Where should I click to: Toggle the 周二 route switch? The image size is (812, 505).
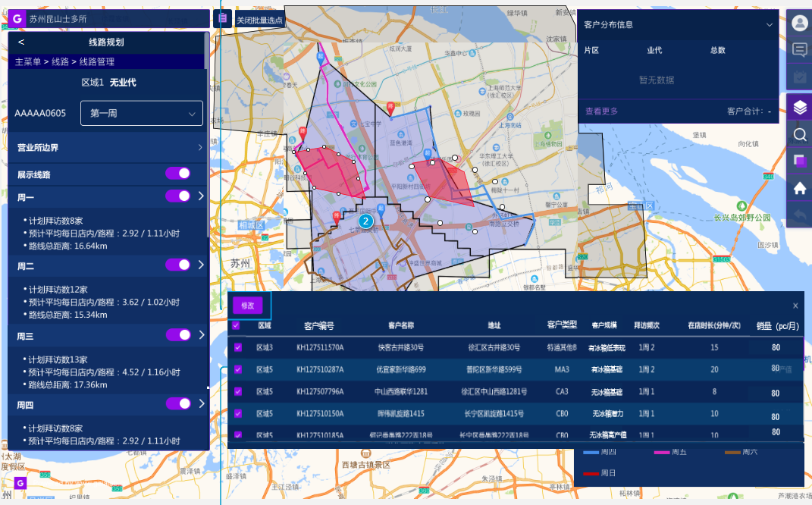pyautogui.click(x=177, y=265)
